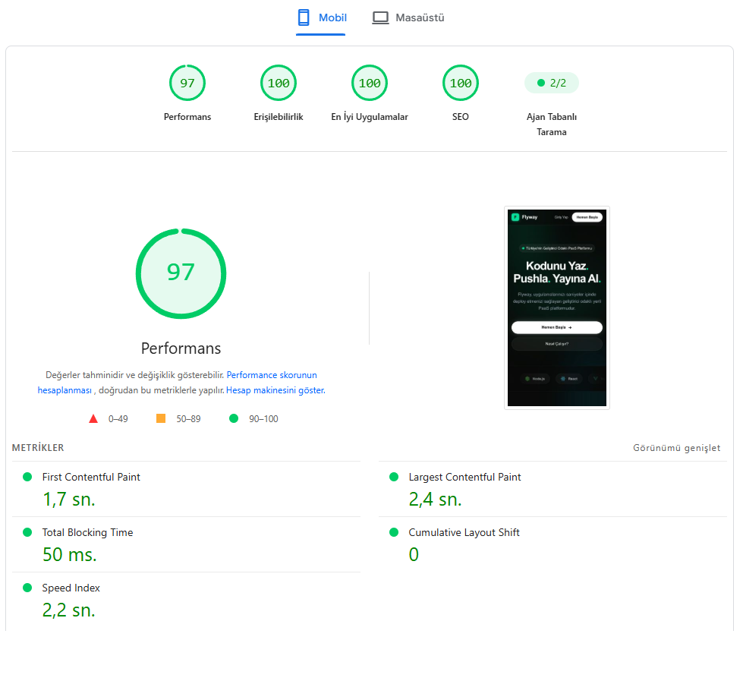Switch to the Masaüstü tab
The width and height of the screenshot is (743, 700).
pos(408,18)
